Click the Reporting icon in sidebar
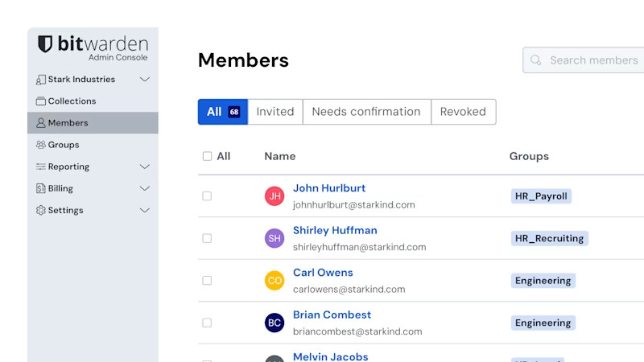Image resolution: width=644 pixels, height=362 pixels. (41, 167)
